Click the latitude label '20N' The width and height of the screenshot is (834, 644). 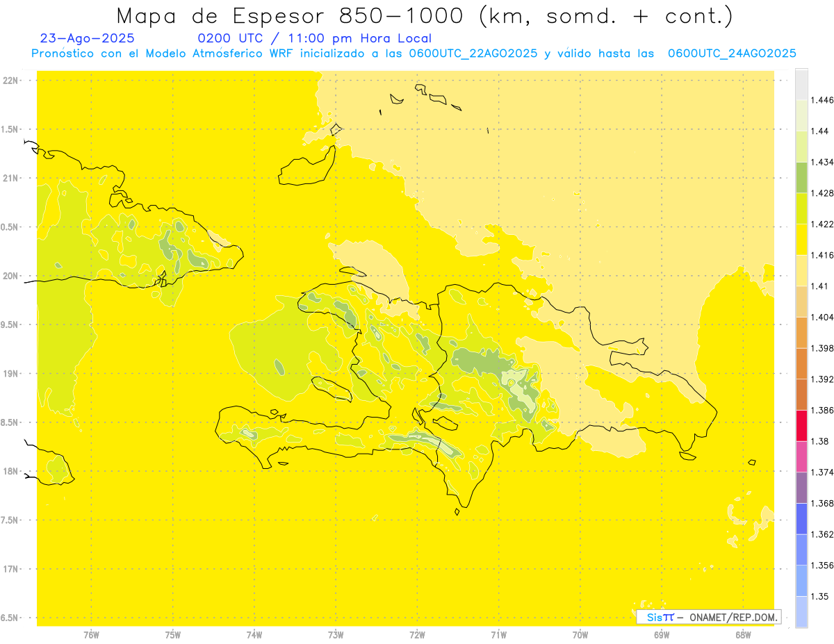pyautogui.click(x=10, y=276)
